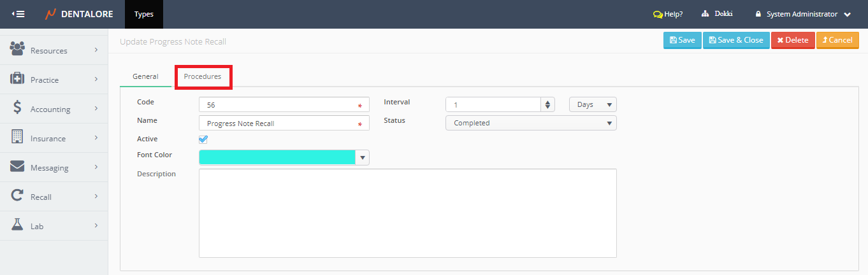Screen dimensions: 868x275
Task: Click the Lab flask icon
Action: pos(17,225)
